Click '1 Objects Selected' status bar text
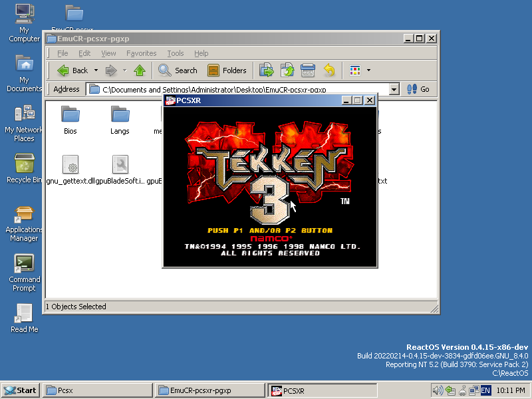Viewport: 532px width, 399px height. point(76,307)
